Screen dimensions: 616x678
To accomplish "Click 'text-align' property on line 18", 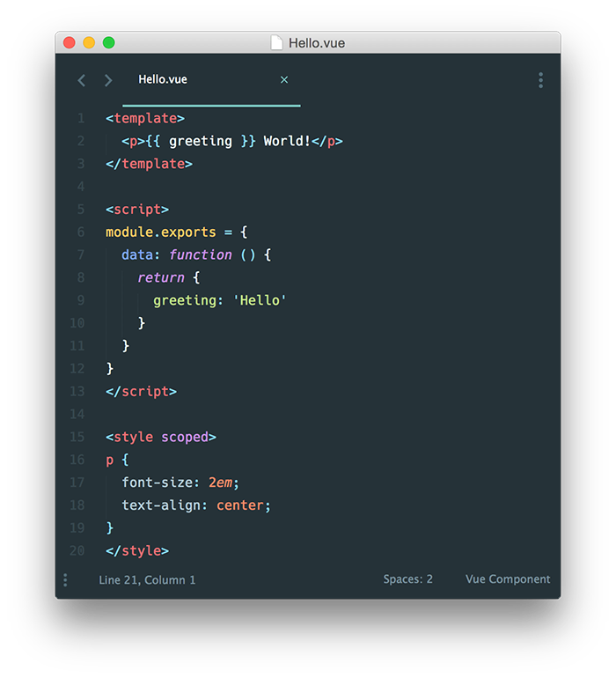I will coord(161,505).
